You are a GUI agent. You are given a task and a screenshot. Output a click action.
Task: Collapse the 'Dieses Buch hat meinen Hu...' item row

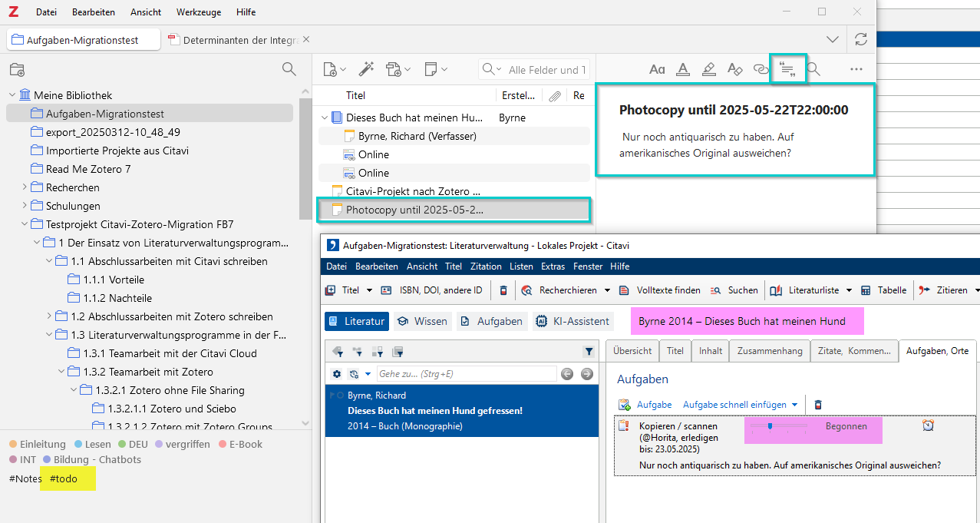coord(325,118)
